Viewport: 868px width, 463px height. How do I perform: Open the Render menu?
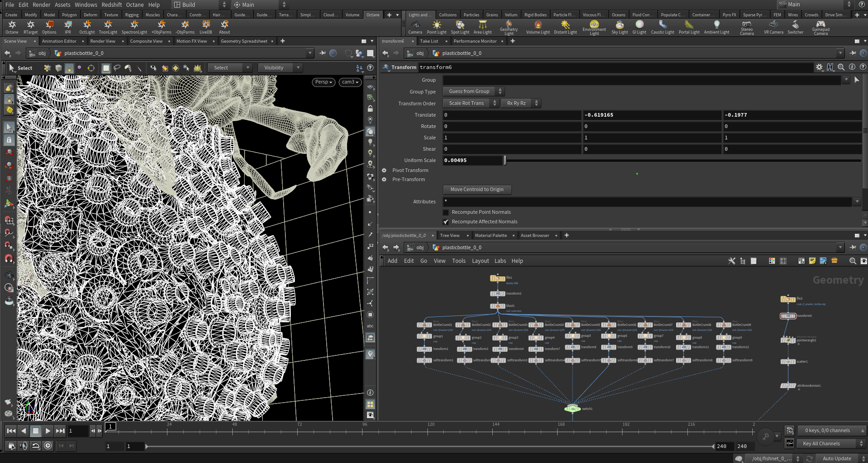coord(41,5)
